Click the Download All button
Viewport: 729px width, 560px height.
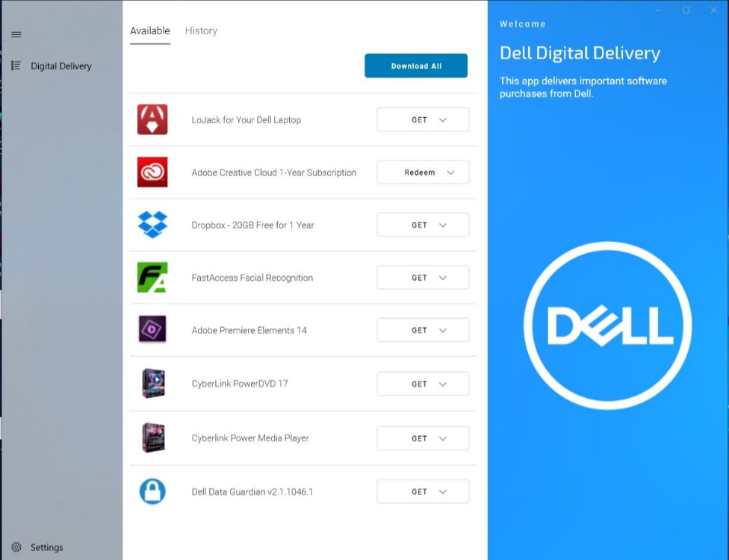pyautogui.click(x=415, y=66)
